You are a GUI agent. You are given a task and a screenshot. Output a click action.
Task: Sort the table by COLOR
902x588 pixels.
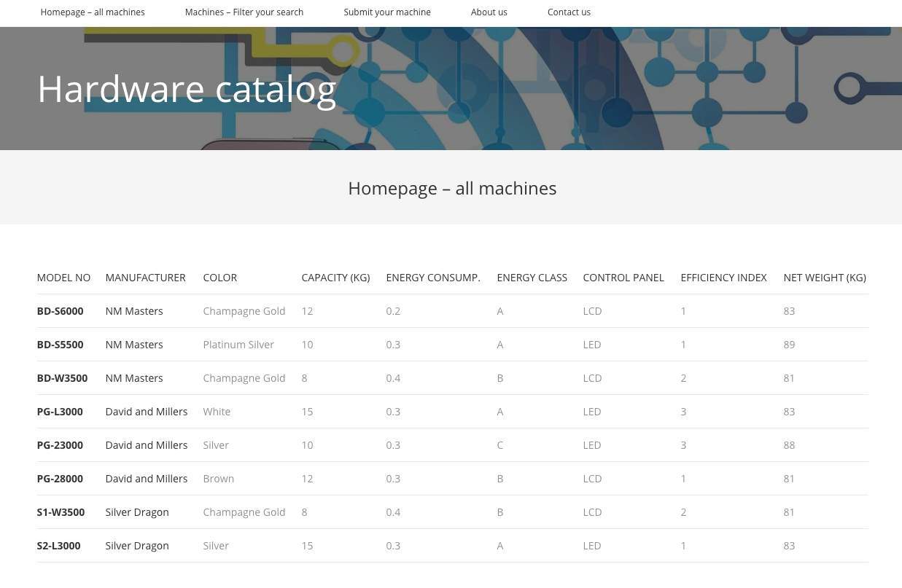219,278
